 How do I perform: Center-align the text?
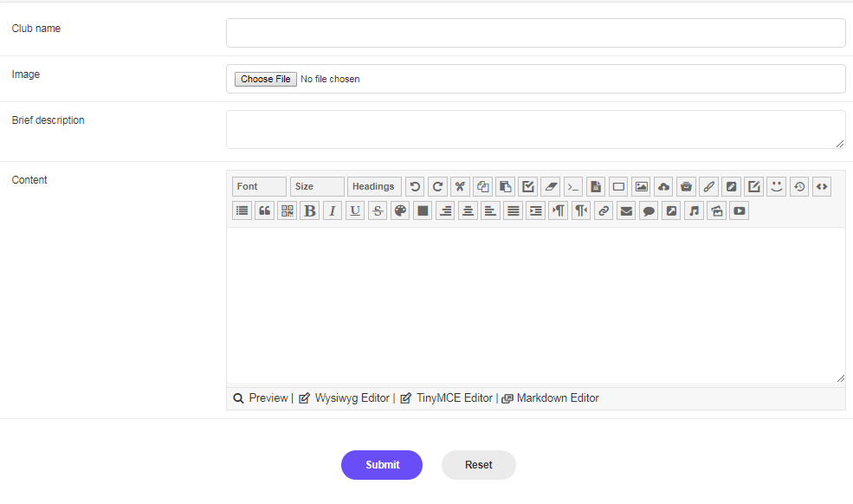tap(468, 210)
